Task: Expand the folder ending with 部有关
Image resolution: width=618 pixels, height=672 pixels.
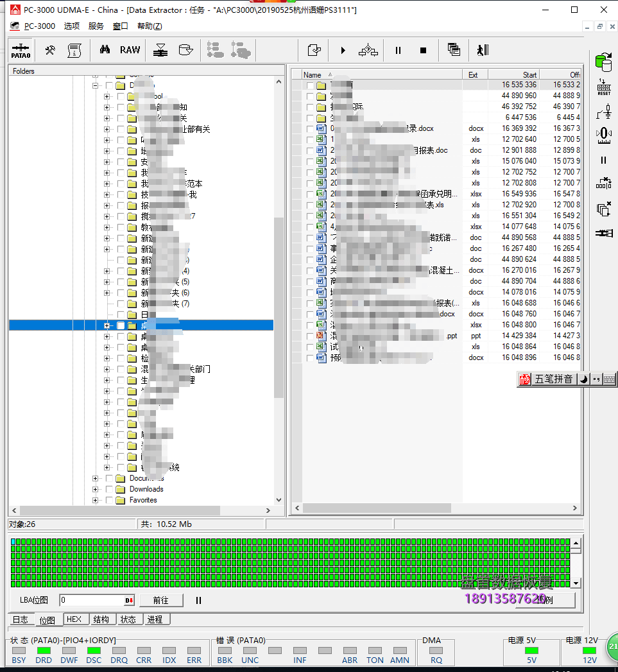Action: click(107, 130)
